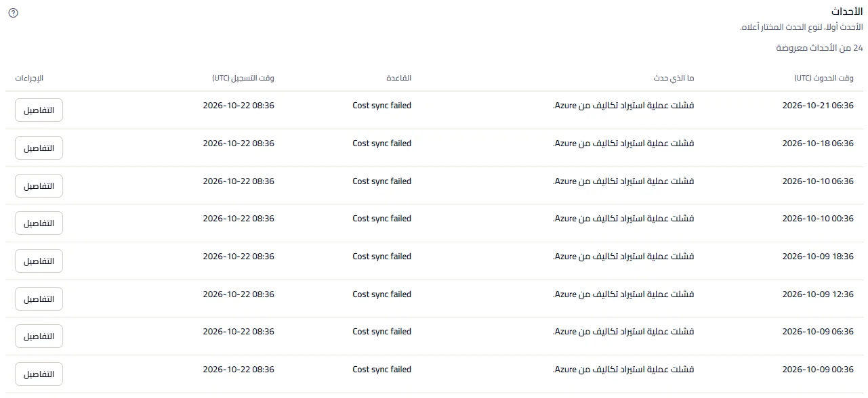Show التفاصيل for the 2026-10-10 06:36 event

tap(39, 186)
